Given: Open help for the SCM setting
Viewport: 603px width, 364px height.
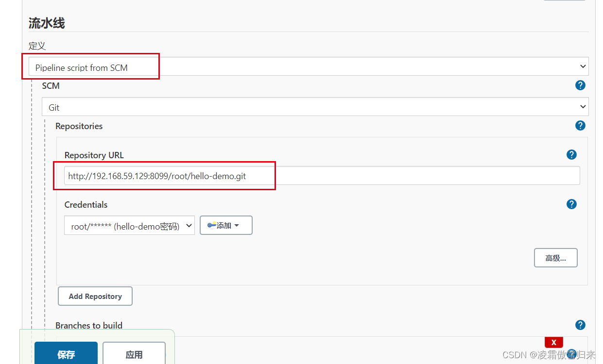Looking at the screenshot, I should (580, 85).
